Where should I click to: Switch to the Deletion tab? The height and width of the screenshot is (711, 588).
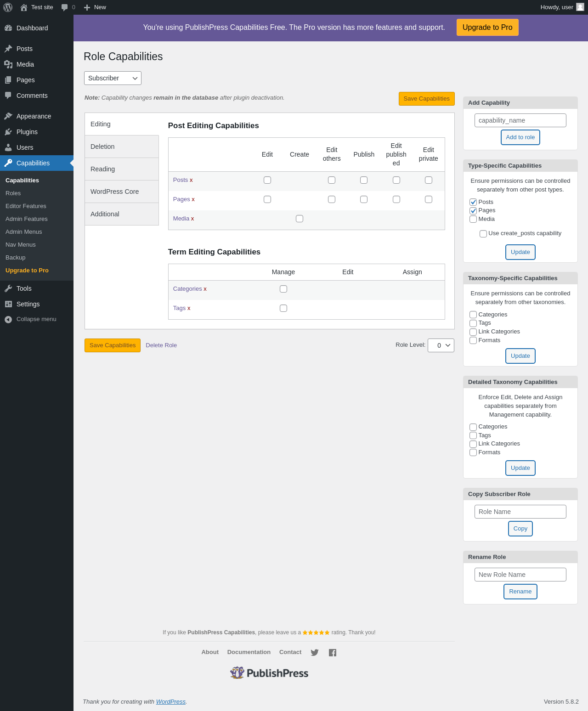point(122,147)
